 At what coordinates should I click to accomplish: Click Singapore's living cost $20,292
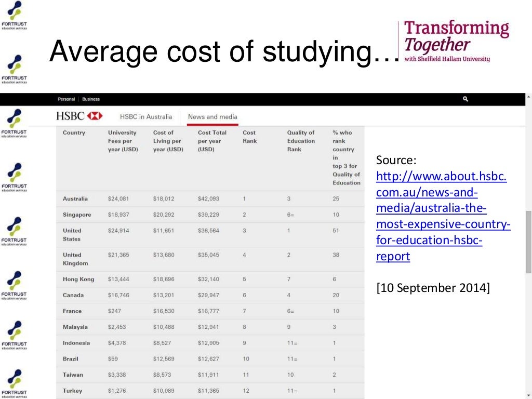click(x=164, y=215)
